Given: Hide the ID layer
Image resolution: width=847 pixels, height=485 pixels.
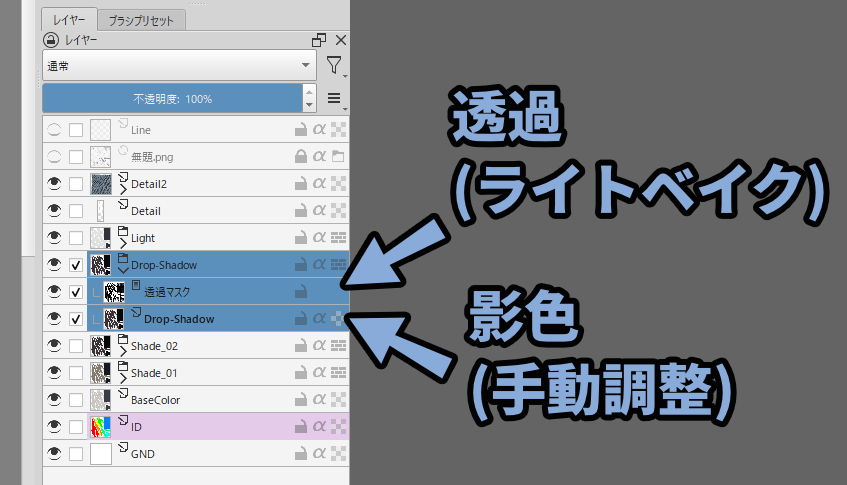Looking at the screenshot, I should [54, 427].
